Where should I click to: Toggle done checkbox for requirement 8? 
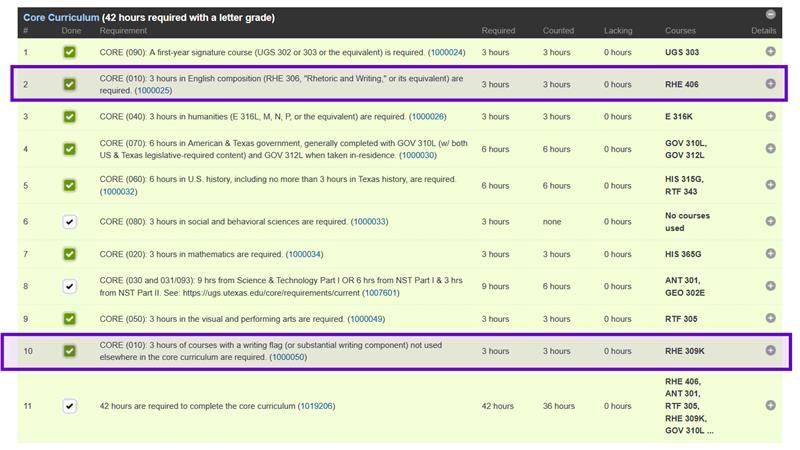[x=69, y=286]
